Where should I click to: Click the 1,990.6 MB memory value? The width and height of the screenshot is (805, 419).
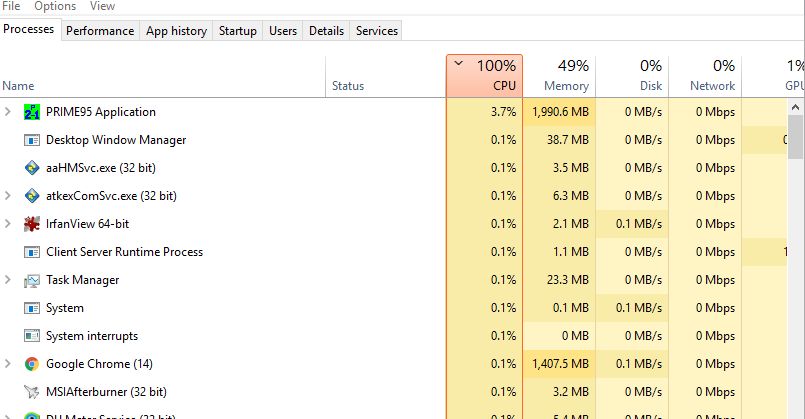click(560, 112)
